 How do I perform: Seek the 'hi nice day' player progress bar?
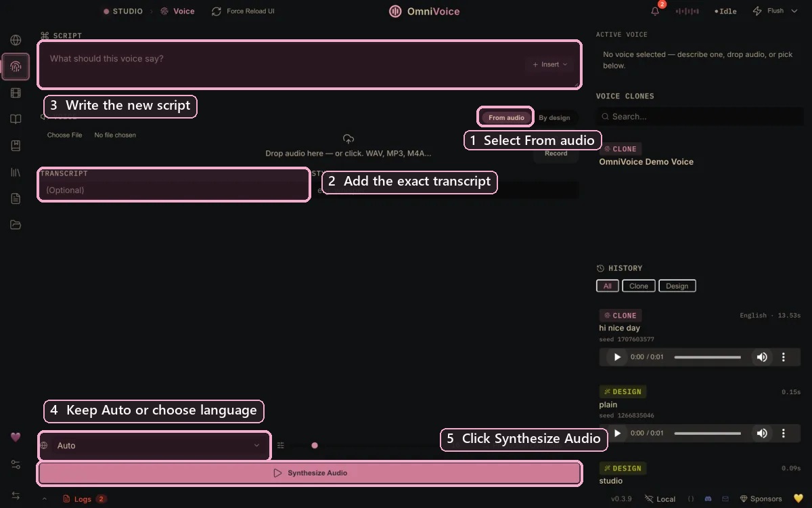point(708,357)
